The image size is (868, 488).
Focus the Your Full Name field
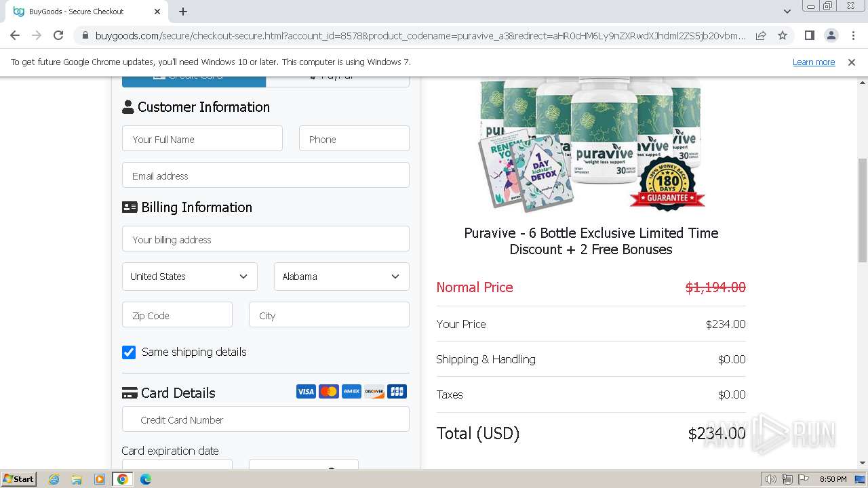click(202, 138)
